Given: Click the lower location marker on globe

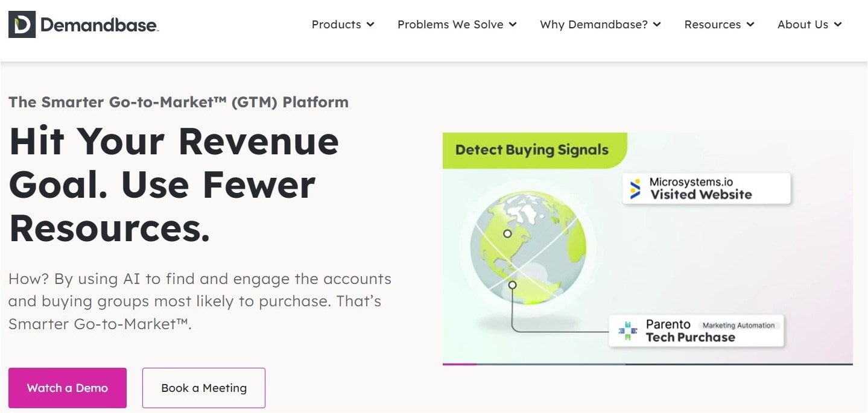Looking at the screenshot, I should [512, 285].
